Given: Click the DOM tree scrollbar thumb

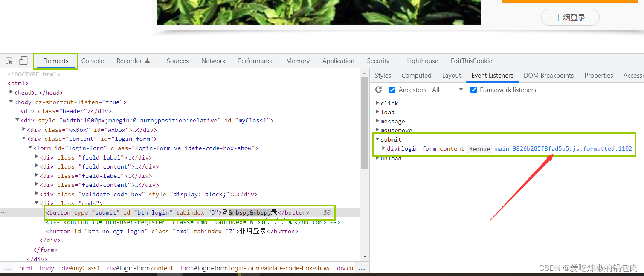Looking at the screenshot, I should 365,123.
